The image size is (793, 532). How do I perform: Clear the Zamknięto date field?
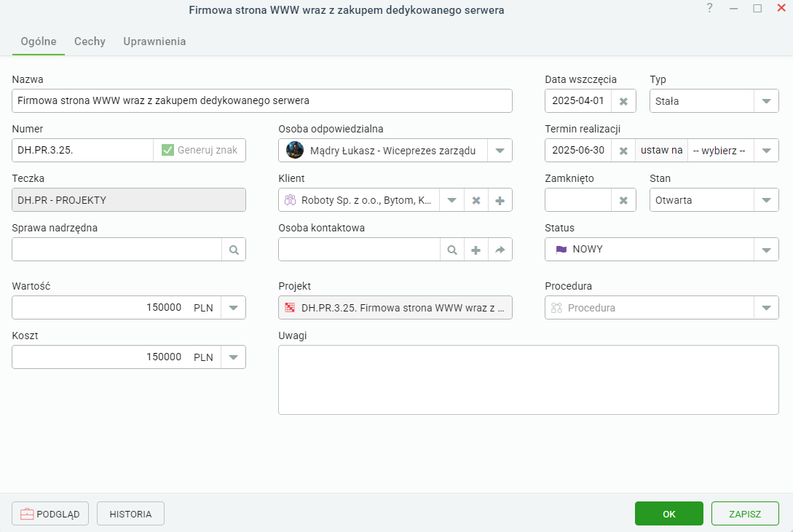click(x=623, y=200)
